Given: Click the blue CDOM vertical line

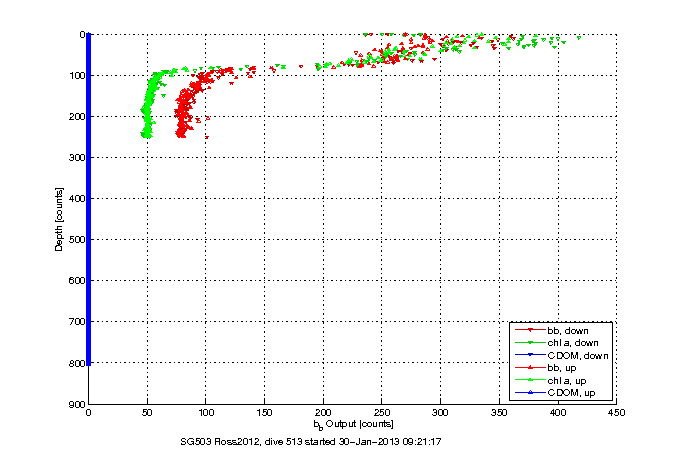Looking at the screenshot, I should tap(89, 199).
